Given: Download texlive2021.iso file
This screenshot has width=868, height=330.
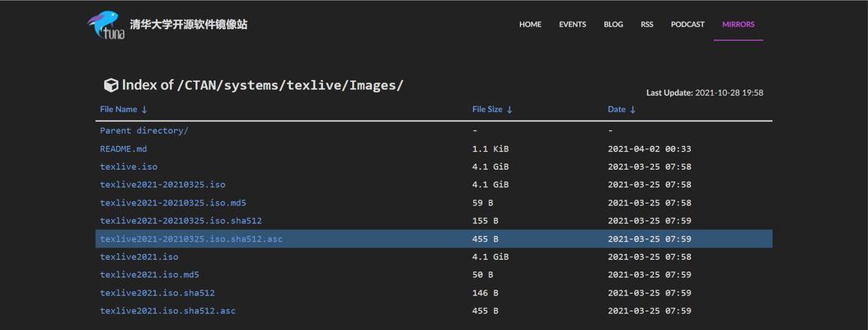Looking at the screenshot, I should tap(139, 257).
